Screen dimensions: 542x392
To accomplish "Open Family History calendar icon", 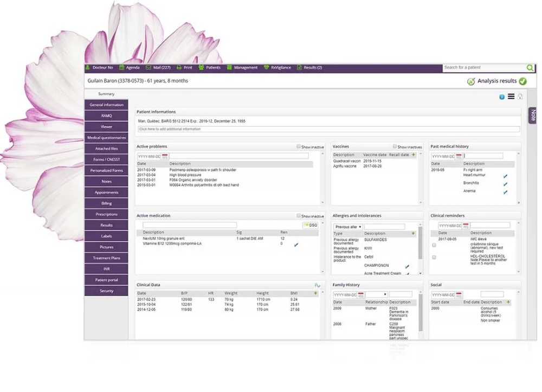I will pyautogui.click(x=360, y=295).
